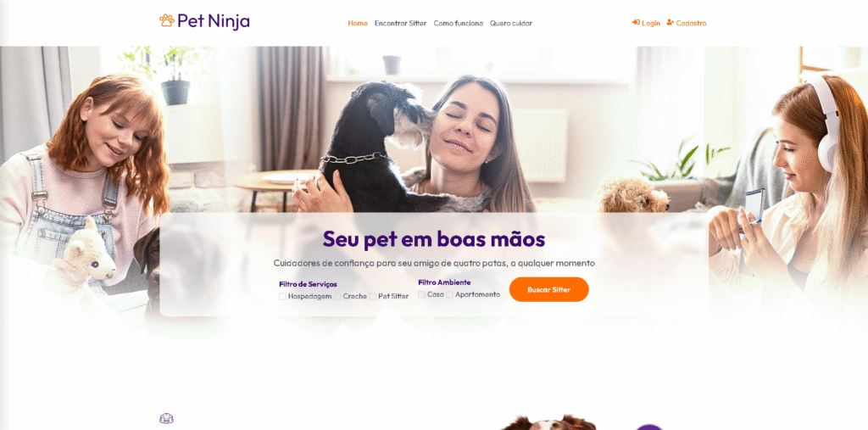Click the orange Buscar Sitter button
The height and width of the screenshot is (430, 868).
[x=548, y=289]
